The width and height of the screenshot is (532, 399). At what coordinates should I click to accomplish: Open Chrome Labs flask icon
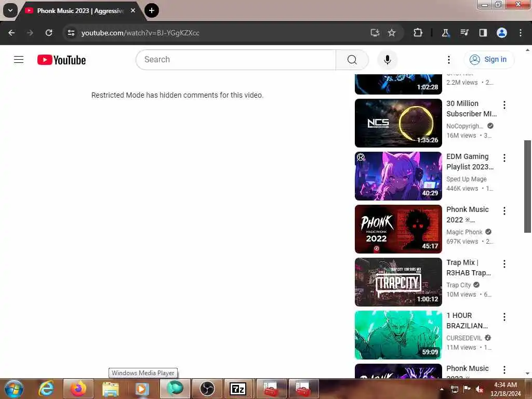tap(445, 33)
